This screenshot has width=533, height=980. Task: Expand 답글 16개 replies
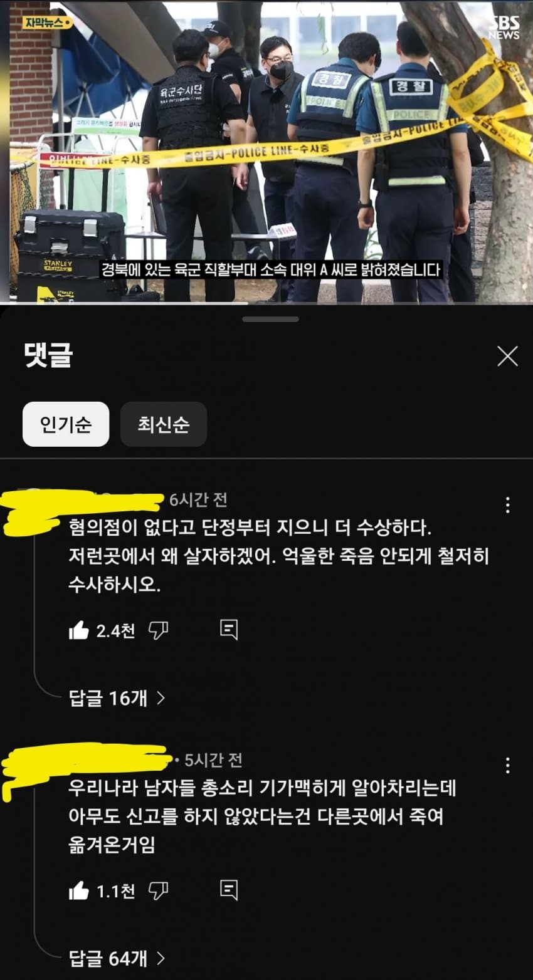[x=117, y=697]
